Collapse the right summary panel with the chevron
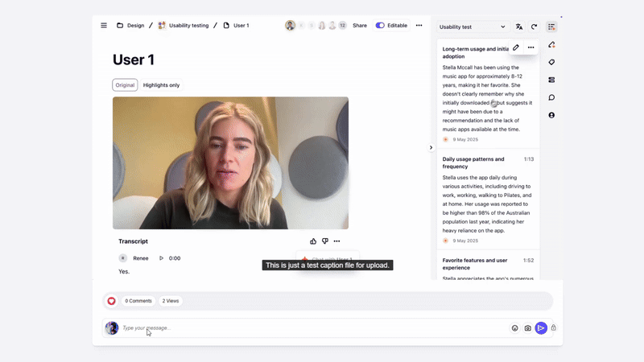The image size is (644, 362). 431,147
